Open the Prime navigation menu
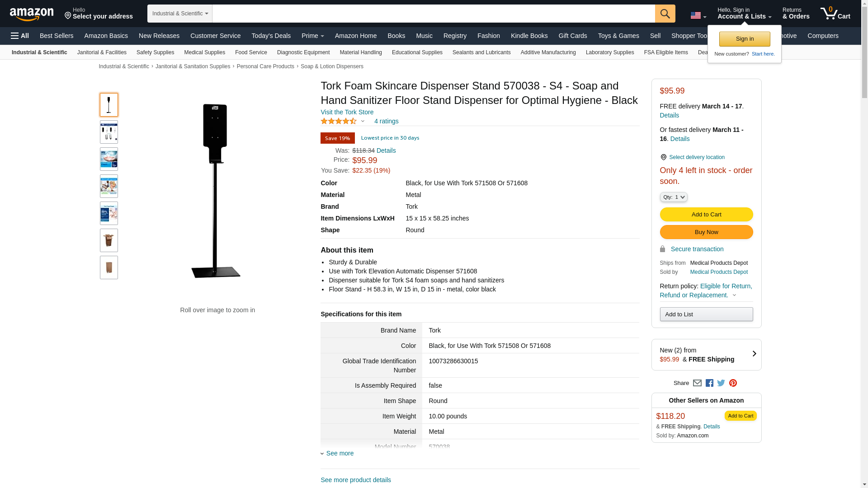 (x=312, y=36)
